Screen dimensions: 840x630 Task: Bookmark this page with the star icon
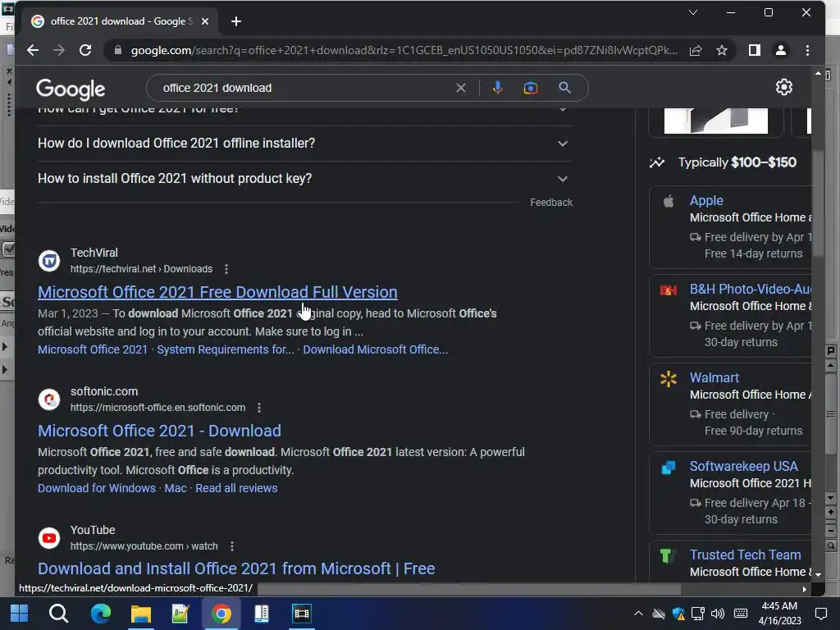tap(722, 50)
